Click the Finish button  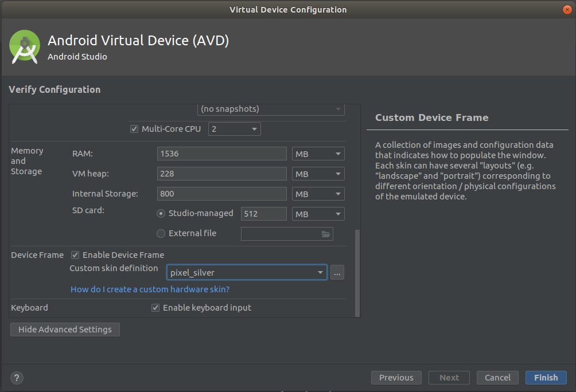click(546, 378)
